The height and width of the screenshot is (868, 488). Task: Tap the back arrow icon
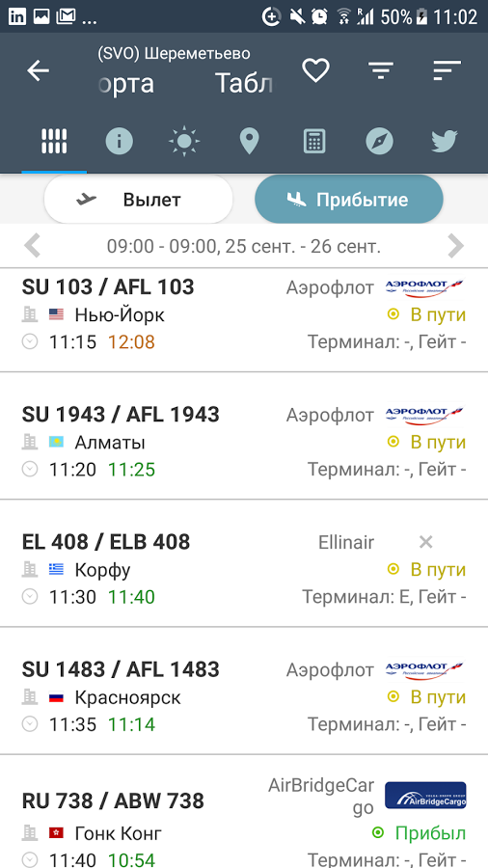click(39, 70)
